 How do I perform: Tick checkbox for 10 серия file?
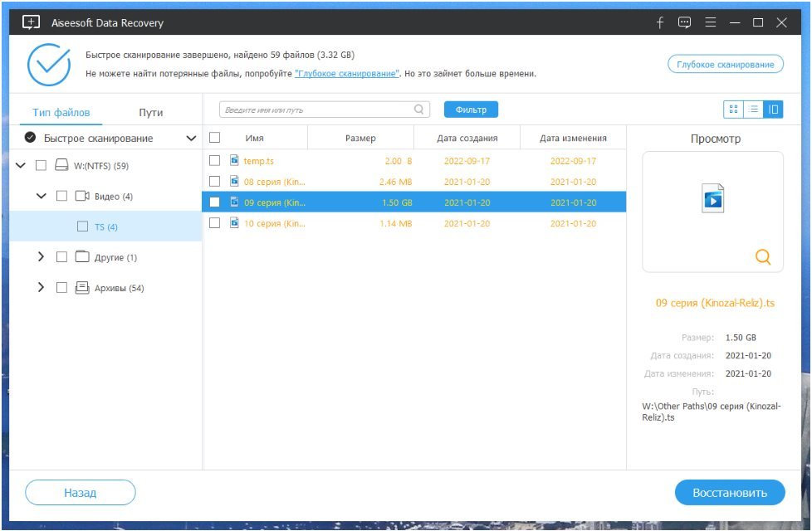(x=214, y=223)
